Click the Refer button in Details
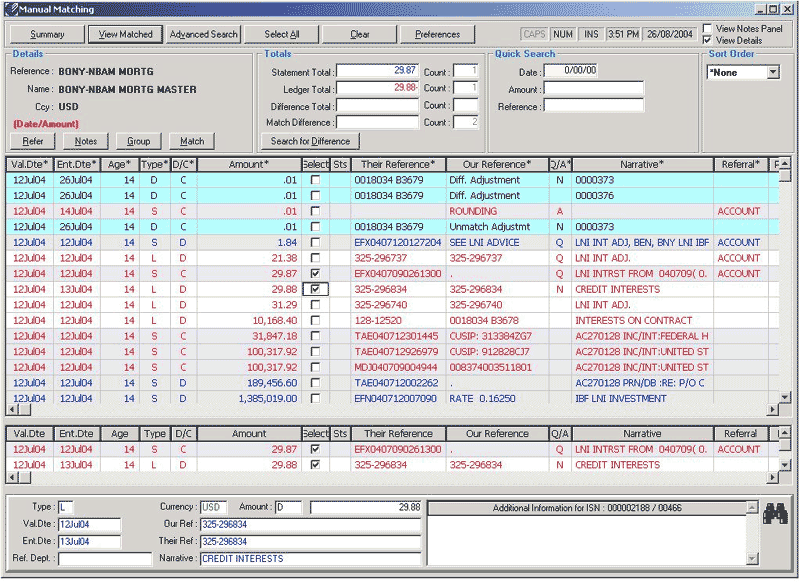The height and width of the screenshot is (583, 800). pyautogui.click(x=32, y=142)
